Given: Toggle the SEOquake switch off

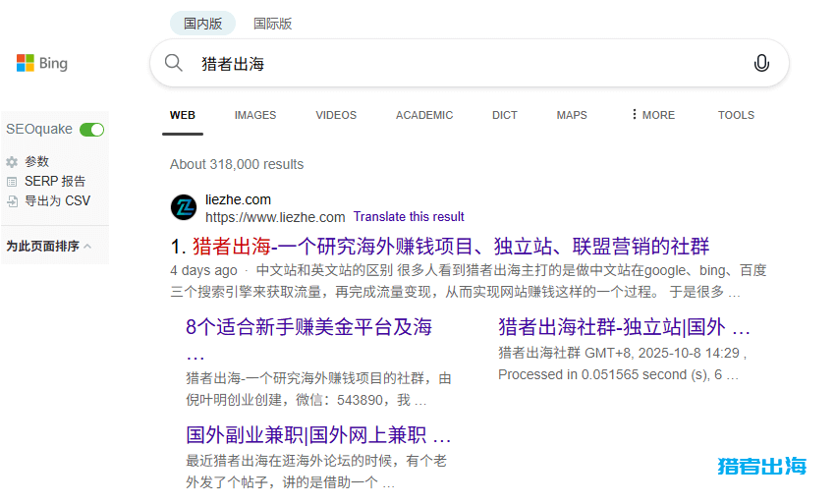Looking at the screenshot, I should [x=92, y=130].
